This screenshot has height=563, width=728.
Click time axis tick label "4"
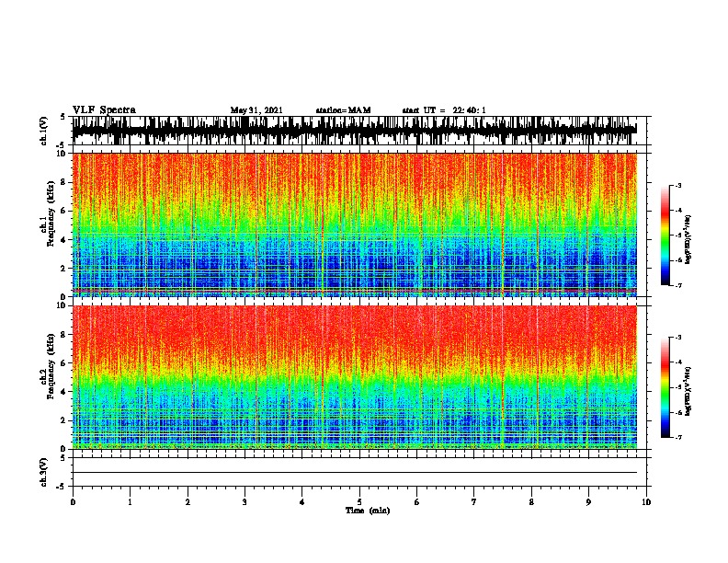pyautogui.click(x=302, y=502)
